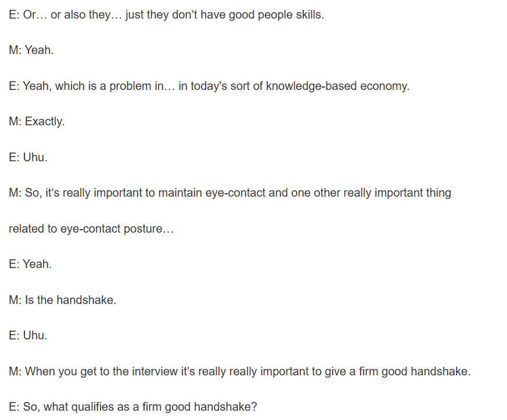Click the question mark ending the last line
The height and width of the screenshot is (420, 507).
254,407
